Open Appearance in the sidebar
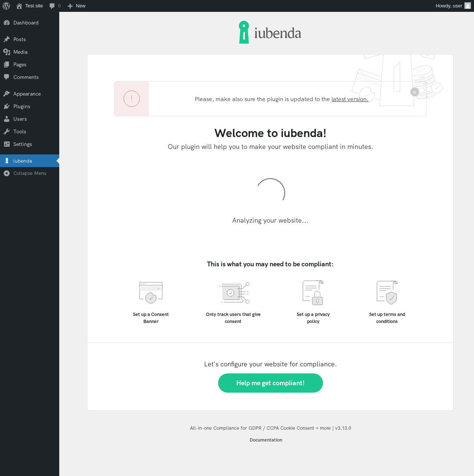474x476 pixels. pos(30,94)
